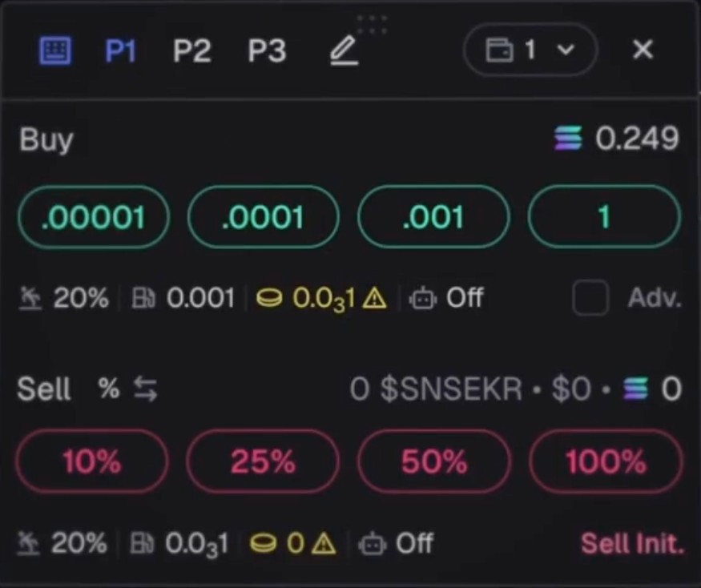
Task: Click the buy bribe coin icon
Action: 269,299
